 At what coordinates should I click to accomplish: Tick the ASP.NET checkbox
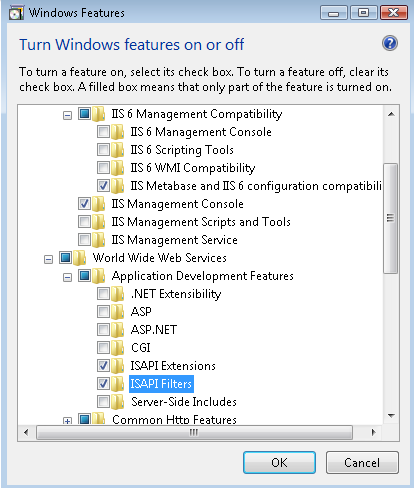point(103,330)
